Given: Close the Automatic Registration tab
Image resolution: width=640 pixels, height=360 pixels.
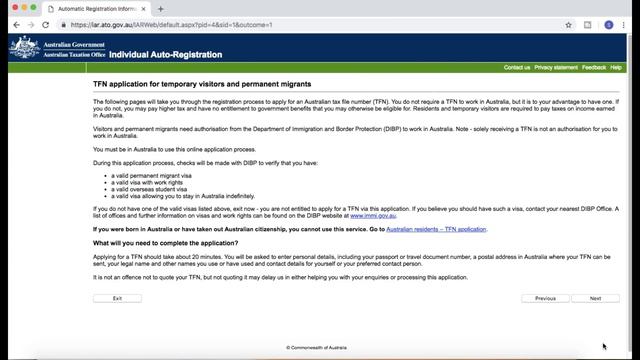Looking at the screenshot, I should coord(143,9).
